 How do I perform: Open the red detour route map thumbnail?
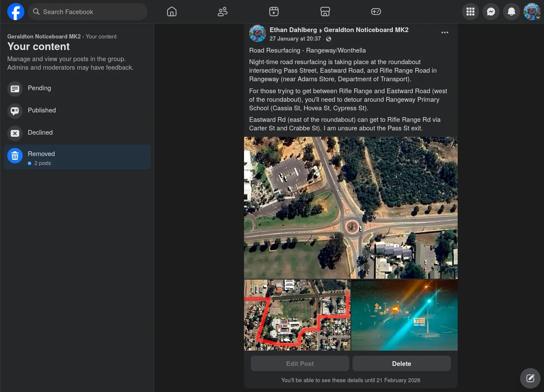297,315
